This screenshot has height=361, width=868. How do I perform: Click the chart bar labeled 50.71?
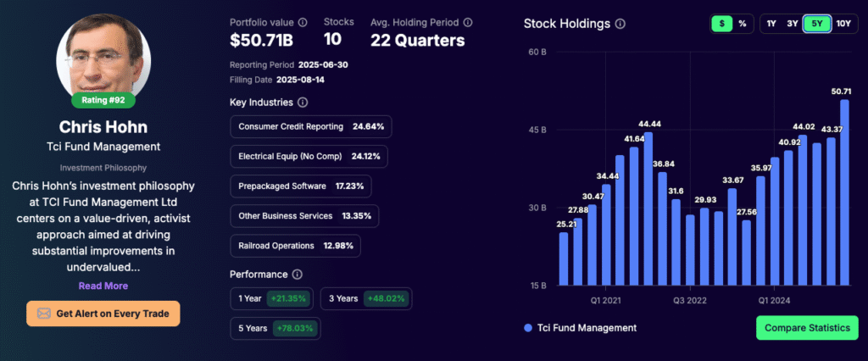click(x=845, y=192)
